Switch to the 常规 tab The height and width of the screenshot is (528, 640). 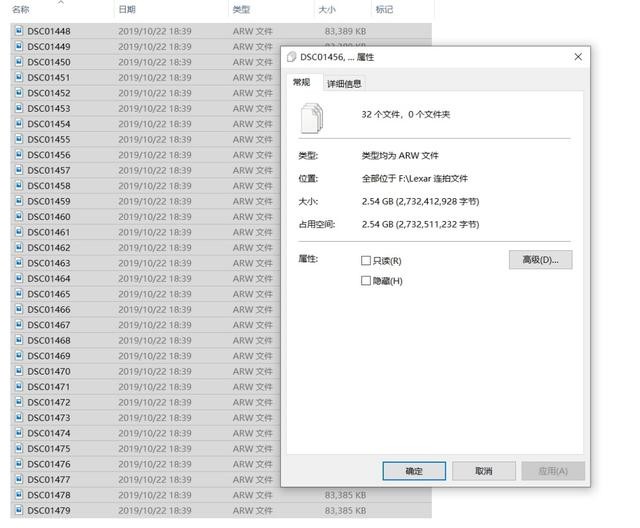click(x=302, y=82)
